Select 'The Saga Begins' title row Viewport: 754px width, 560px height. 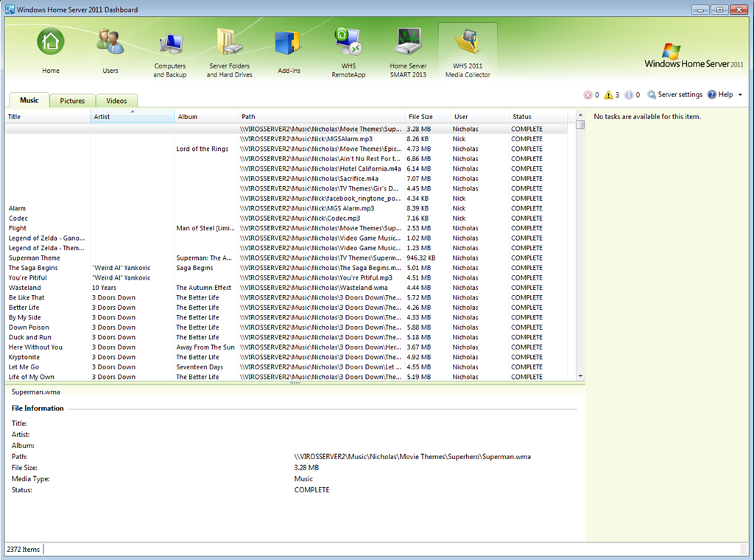click(x=286, y=268)
